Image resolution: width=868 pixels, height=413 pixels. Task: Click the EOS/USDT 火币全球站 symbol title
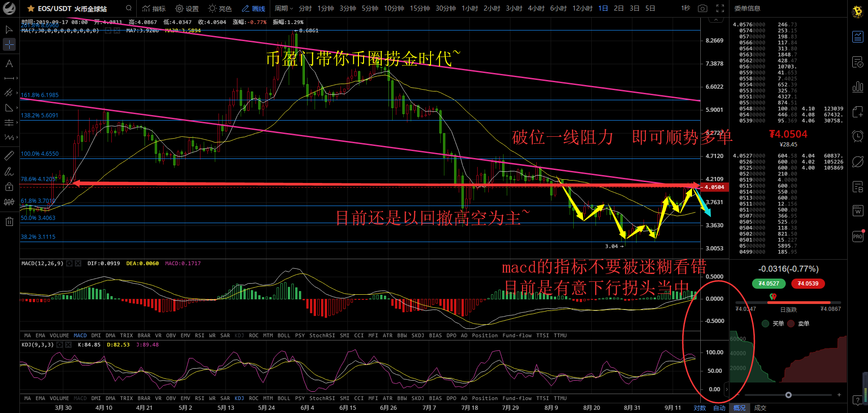pyautogui.click(x=72, y=9)
